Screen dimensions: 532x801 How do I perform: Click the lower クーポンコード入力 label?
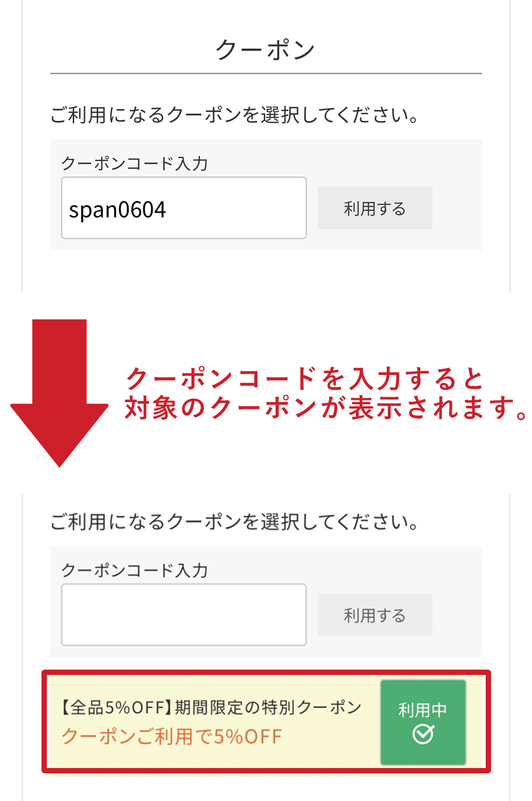point(135,570)
